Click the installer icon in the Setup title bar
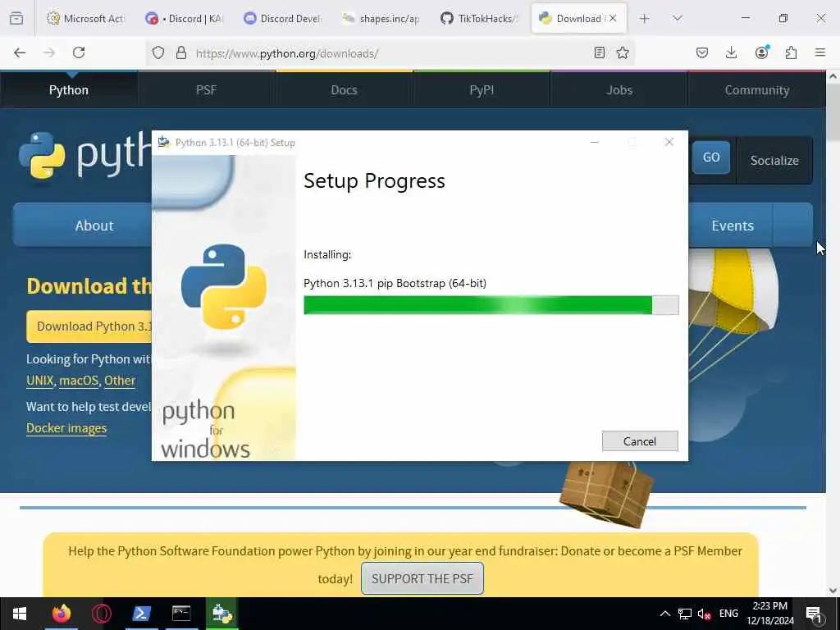840x630 pixels. 164,143
